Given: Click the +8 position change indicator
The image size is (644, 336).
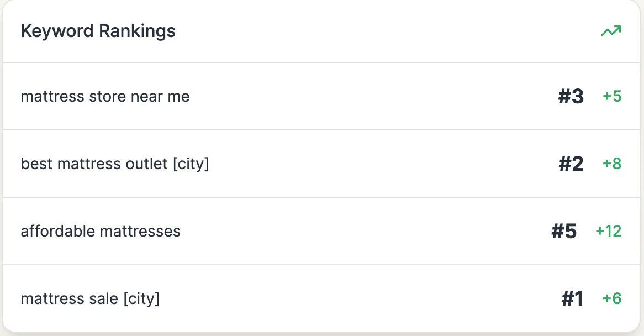Looking at the screenshot, I should pyautogui.click(x=612, y=164).
